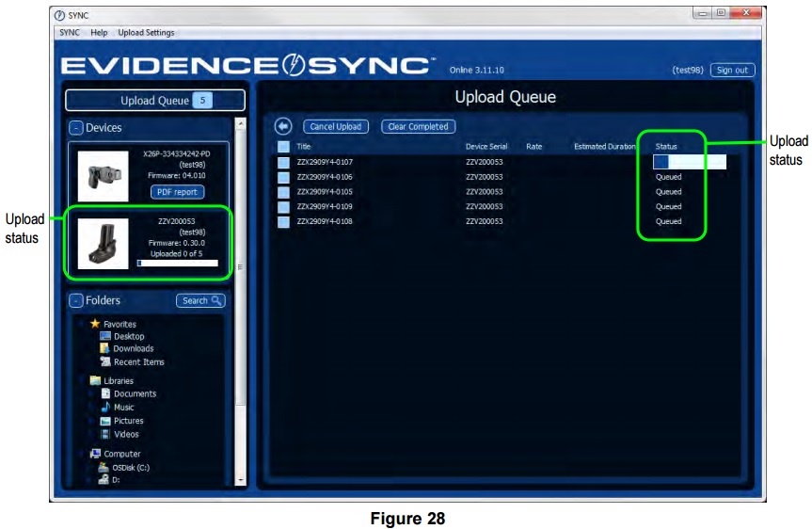
Task: Click the Desktop folder icon under Favorites
Action: pos(105,336)
